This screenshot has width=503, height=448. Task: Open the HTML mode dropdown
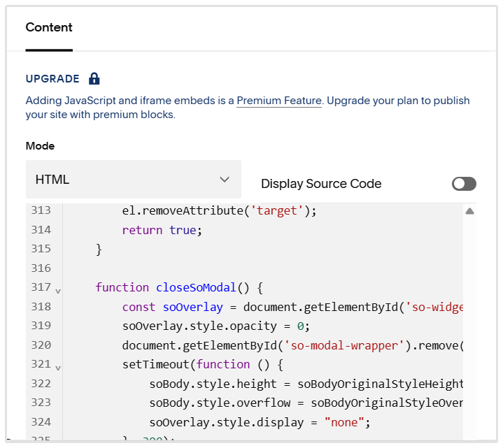point(134,180)
